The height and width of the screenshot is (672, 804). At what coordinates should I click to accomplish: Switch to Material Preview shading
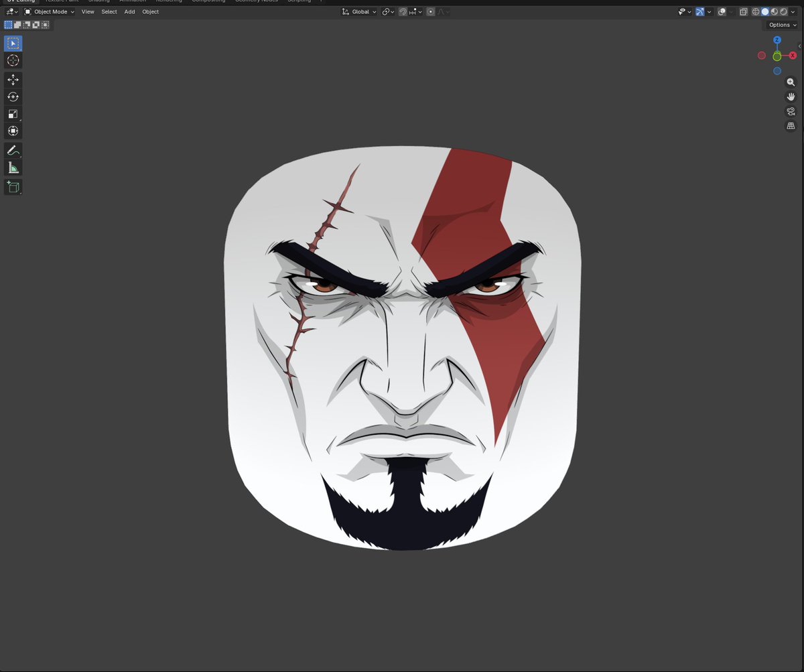pos(774,12)
